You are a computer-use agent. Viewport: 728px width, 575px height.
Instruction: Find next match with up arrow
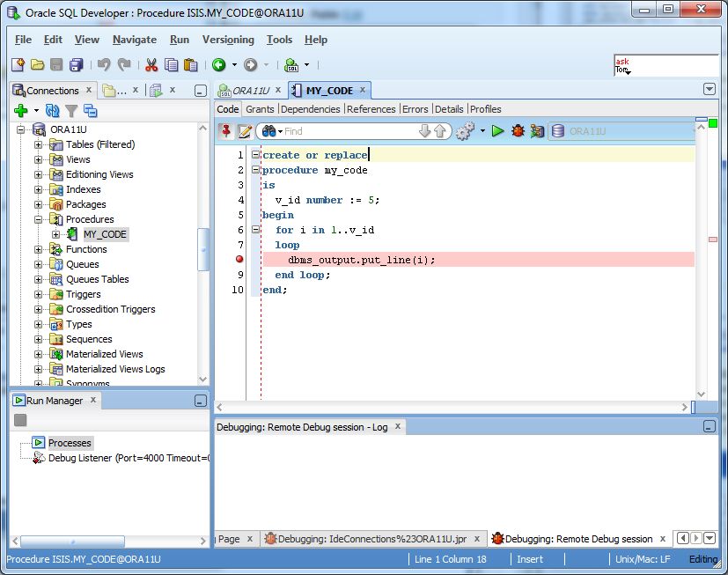click(x=439, y=131)
